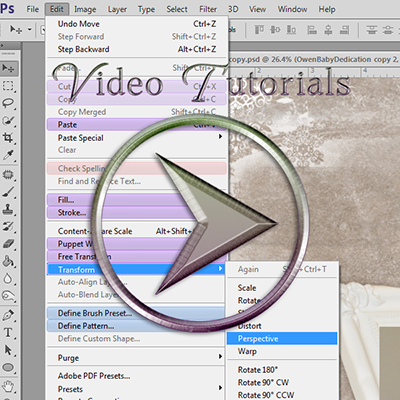
Task: Click the Align vertical centers icon
Action: tap(275, 30)
